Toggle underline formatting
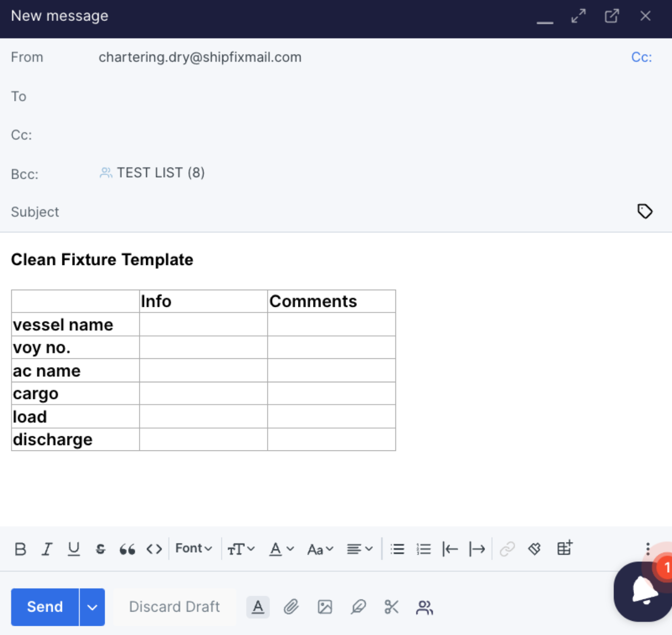Viewport: 672px width, 635px height. coord(74,549)
